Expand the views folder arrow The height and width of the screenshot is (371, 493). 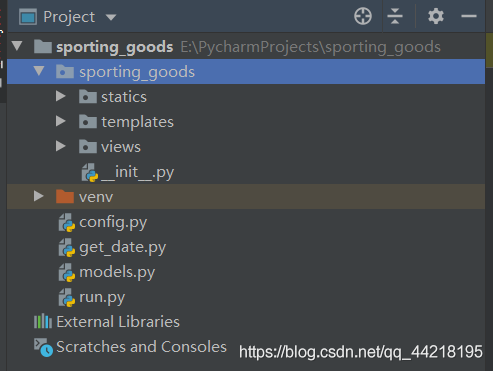[x=61, y=146]
